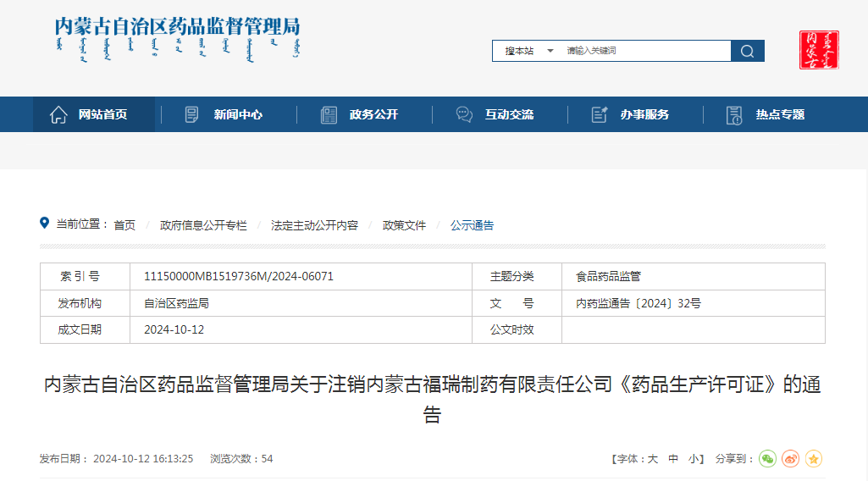This screenshot has height=481, width=868.
Task: Open 热点专题 menu item
Action: tap(780, 114)
